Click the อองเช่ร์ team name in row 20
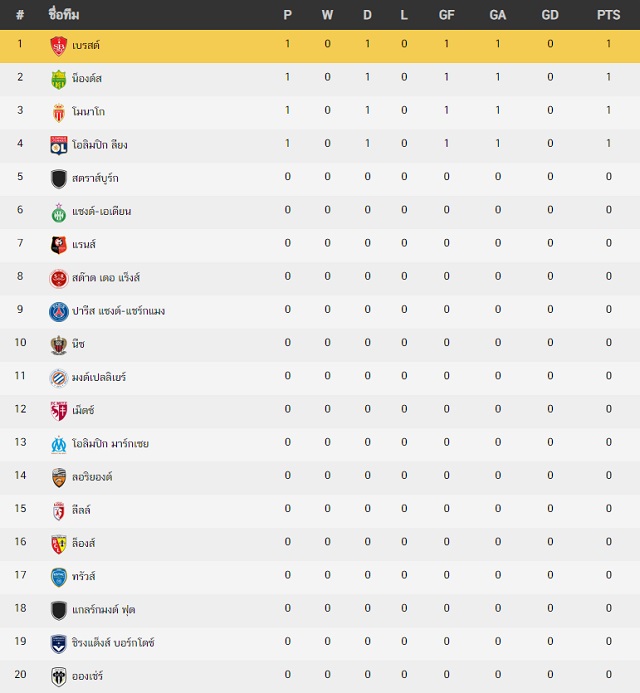The height and width of the screenshot is (693, 640). pyautogui.click(x=88, y=676)
